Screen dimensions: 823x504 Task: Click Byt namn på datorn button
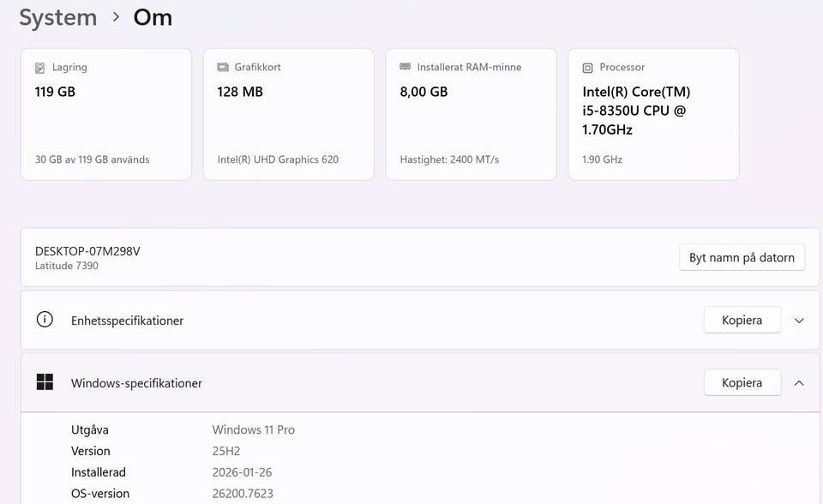[x=742, y=257]
